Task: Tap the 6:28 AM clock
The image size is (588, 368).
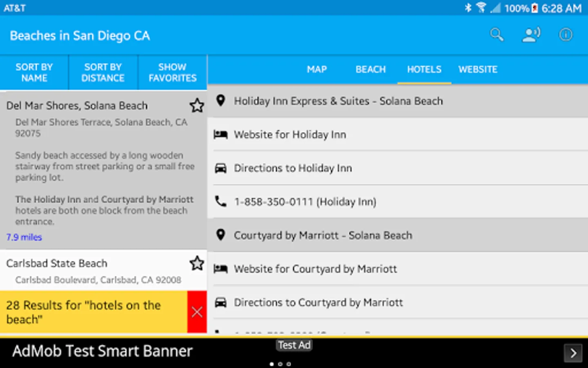Action: tap(561, 8)
